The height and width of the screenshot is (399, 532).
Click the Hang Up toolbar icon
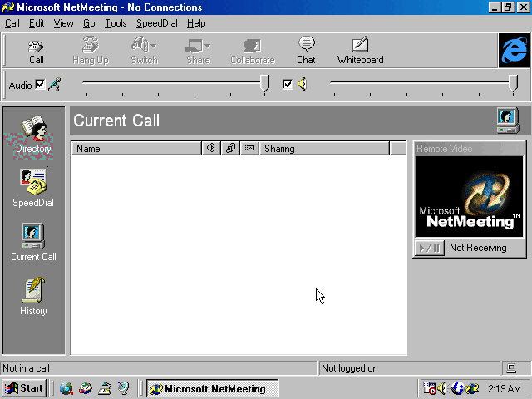click(x=91, y=45)
